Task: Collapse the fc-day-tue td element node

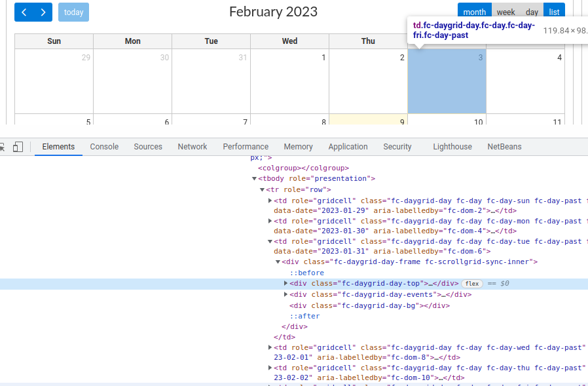Action: (x=270, y=241)
